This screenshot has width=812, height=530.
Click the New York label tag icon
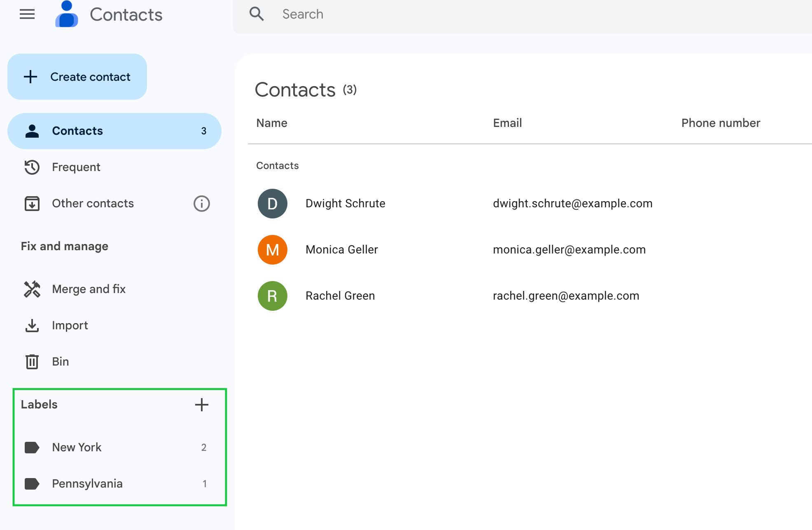tap(32, 448)
